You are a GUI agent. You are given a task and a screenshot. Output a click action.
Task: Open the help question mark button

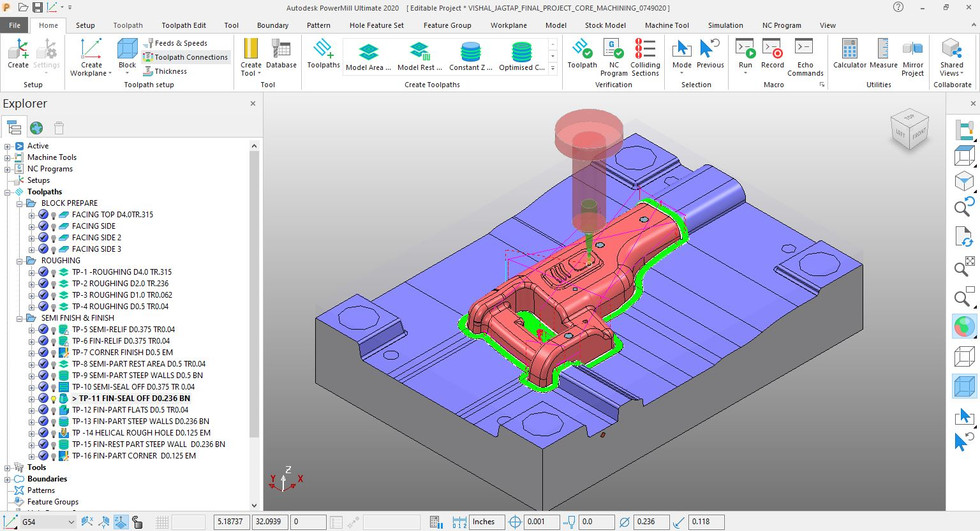pyautogui.click(x=898, y=7)
